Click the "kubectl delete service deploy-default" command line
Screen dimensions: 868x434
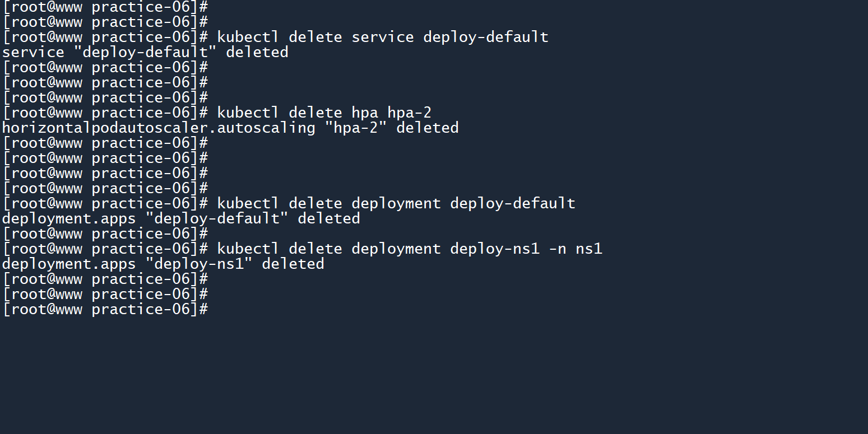pos(382,38)
